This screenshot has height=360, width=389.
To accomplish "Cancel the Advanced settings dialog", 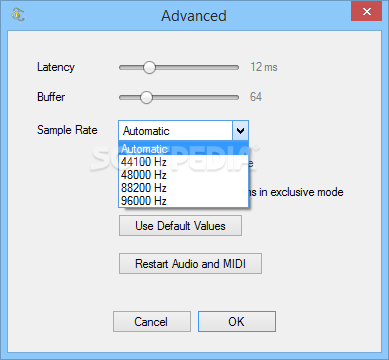I will coord(152,322).
